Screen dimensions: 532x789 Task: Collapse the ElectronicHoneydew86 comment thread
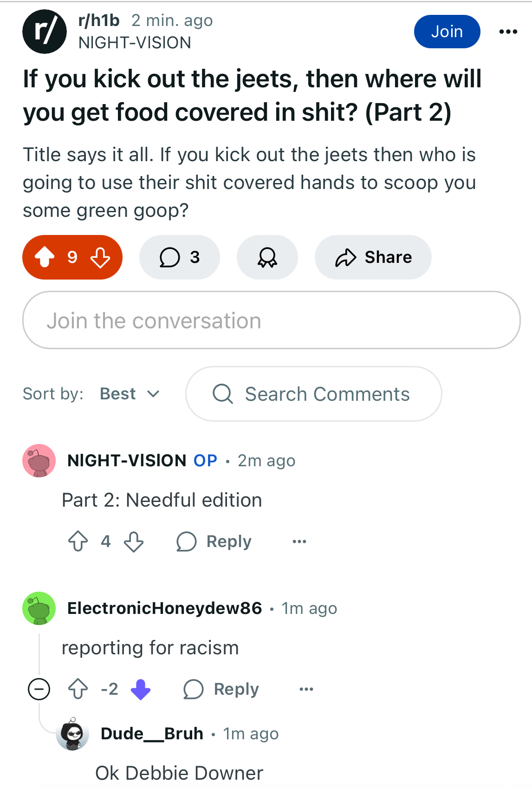pyautogui.click(x=39, y=689)
